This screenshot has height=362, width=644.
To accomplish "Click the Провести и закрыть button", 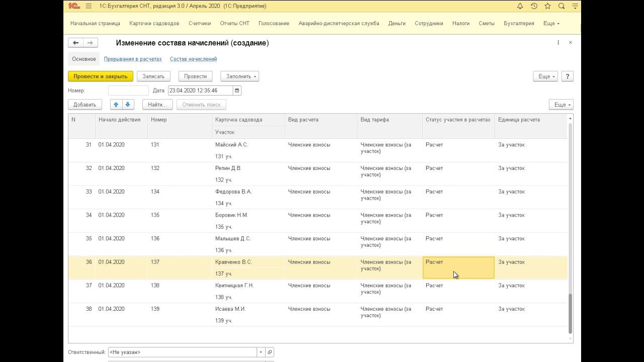I will pyautogui.click(x=101, y=76).
